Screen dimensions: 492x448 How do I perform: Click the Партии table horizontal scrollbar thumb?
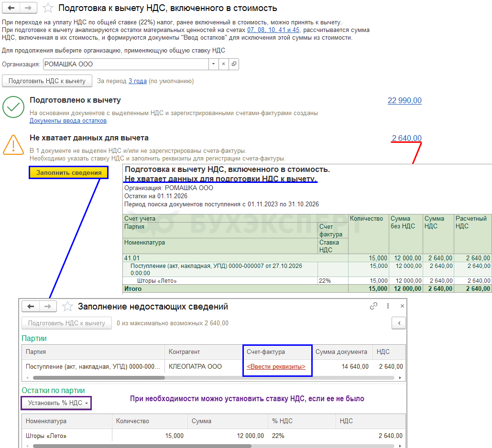tap(99, 378)
